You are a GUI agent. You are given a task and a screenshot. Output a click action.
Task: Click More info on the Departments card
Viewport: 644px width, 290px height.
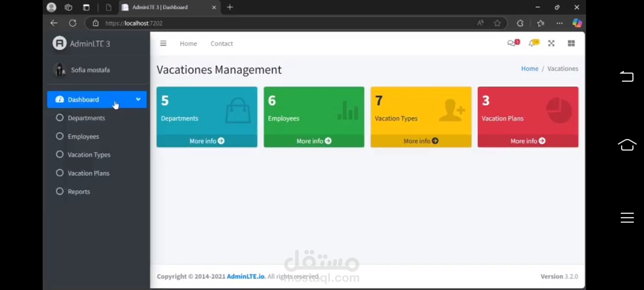tap(207, 141)
